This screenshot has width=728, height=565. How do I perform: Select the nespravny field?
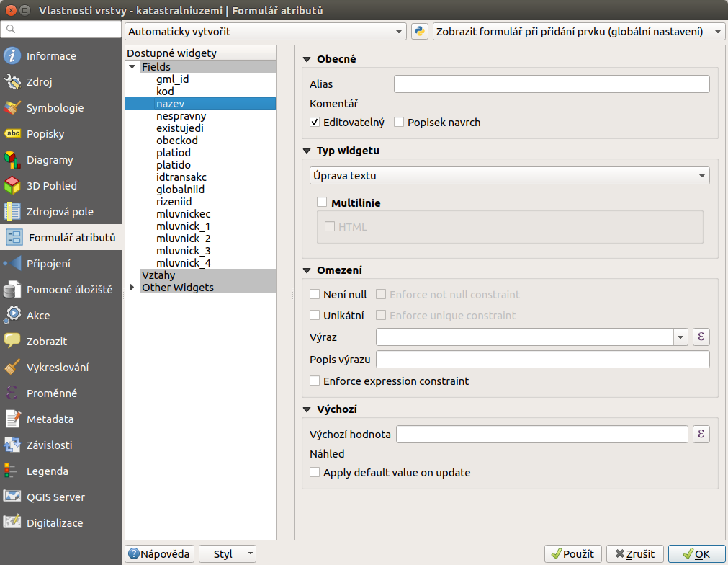click(x=181, y=116)
